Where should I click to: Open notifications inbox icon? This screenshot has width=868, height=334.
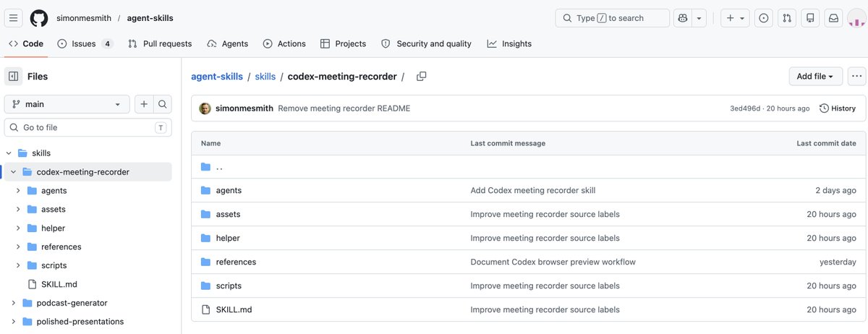(833, 18)
